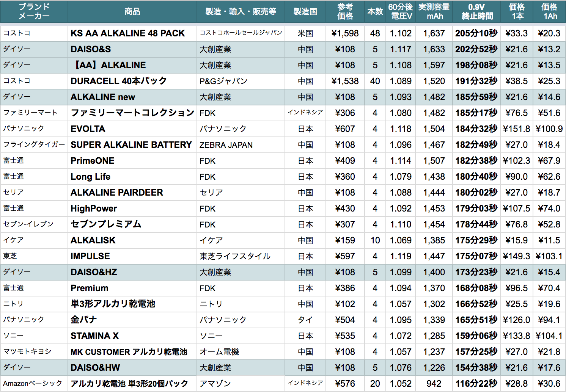Image resolution: width=566 pixels, height=392 pixels.
Task: Click the 205分10秒 time cell
Action: pyautogui.click(x=476, y=33)
